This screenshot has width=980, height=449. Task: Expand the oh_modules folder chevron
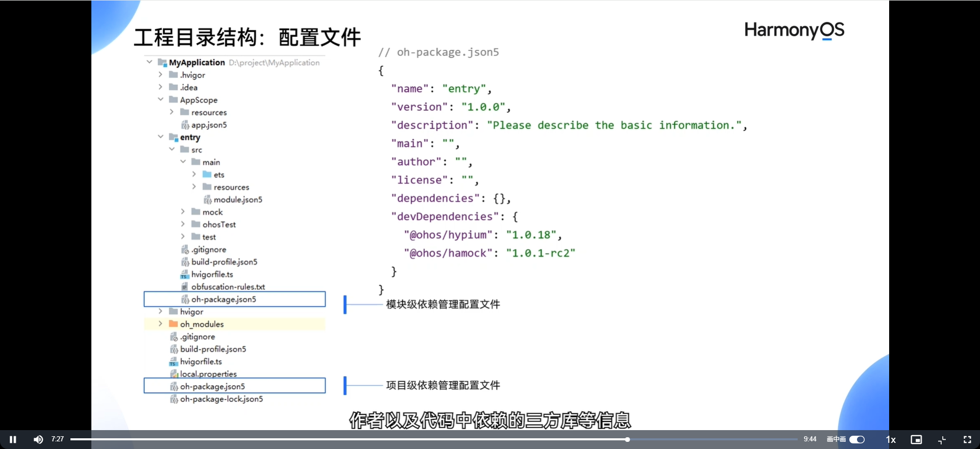click(160, 323)
